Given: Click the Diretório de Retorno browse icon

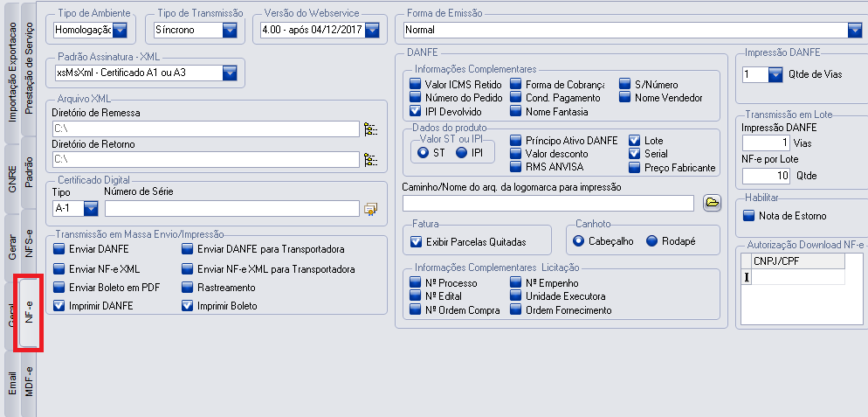Looking at the screenshot, I should [x=371, y=160].
